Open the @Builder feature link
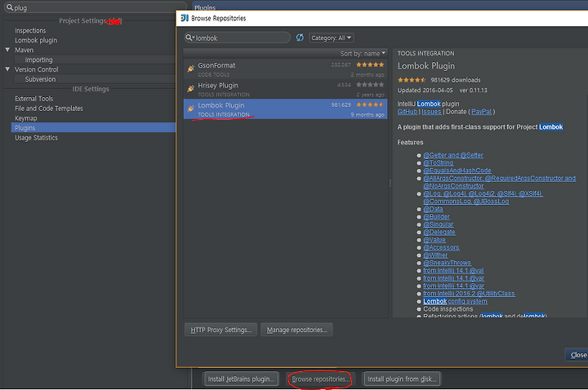This screenshot has height=390, width=588. point(436,216)
